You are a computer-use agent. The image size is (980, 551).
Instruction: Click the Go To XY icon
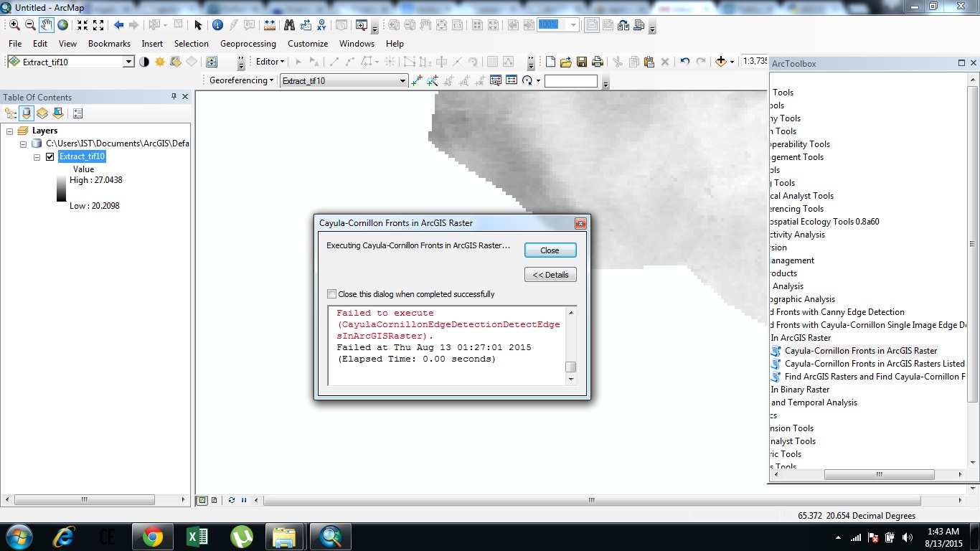coord(321,25)
